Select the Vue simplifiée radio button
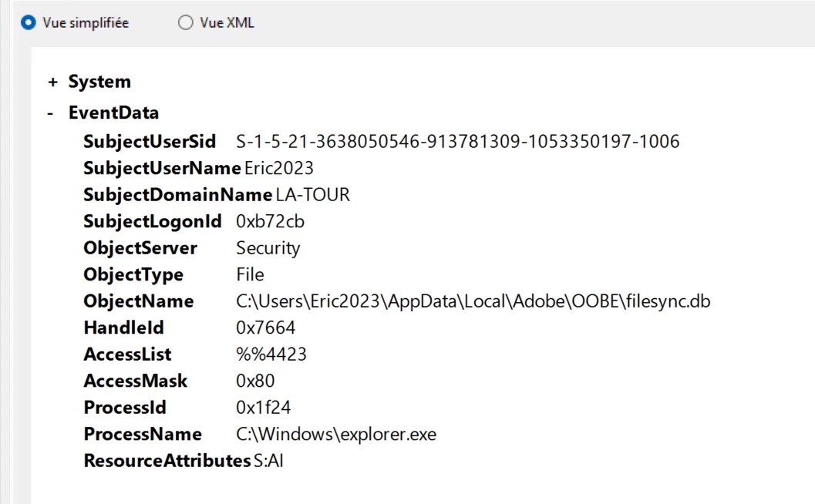815x504 pixels. coord(28,22)
